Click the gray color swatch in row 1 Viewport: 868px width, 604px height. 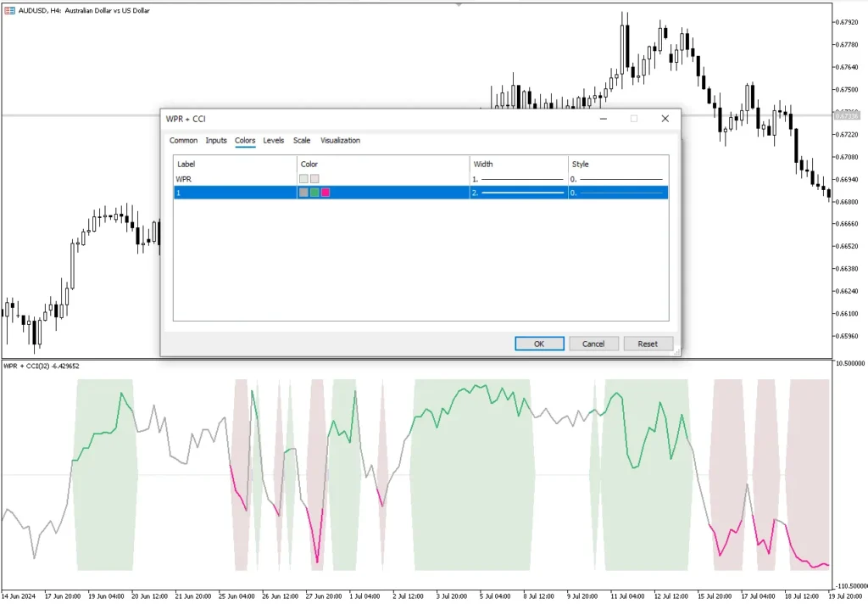303,193
